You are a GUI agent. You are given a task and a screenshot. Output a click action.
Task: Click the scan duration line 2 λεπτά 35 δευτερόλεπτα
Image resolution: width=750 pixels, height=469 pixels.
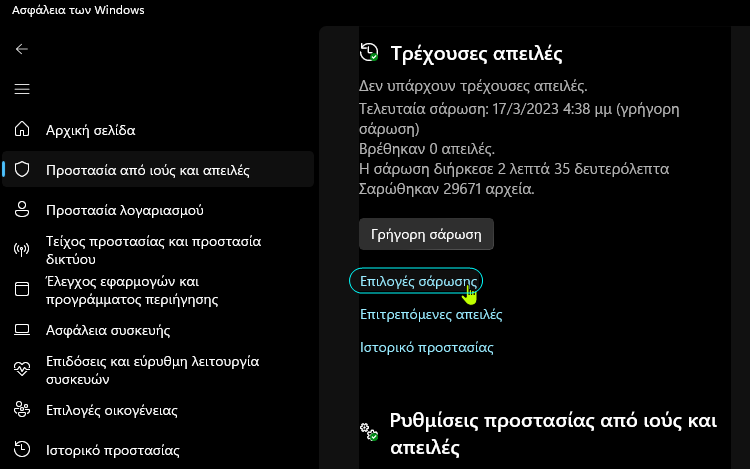pos(514,169)
